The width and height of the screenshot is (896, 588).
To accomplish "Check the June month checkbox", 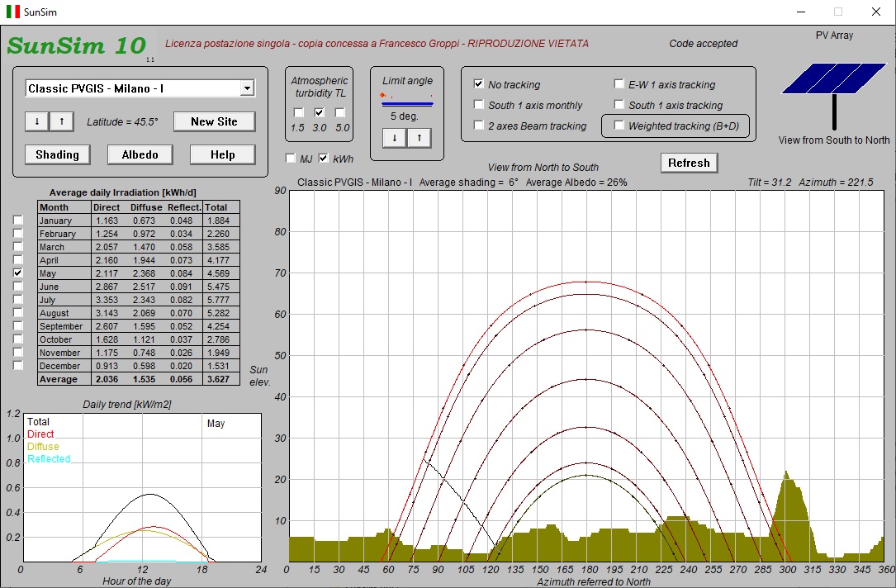I will 18,286.
